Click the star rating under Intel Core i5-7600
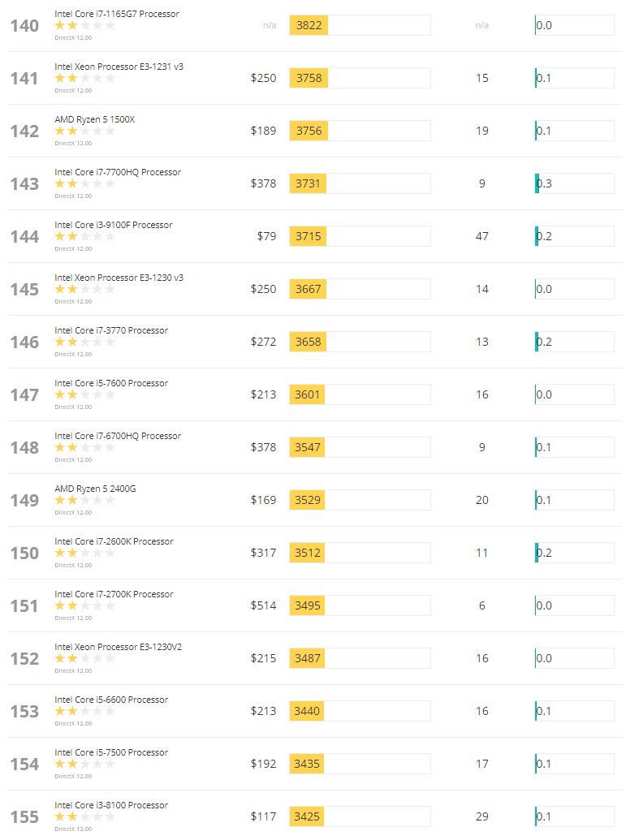This screenshot has width=626, height=840. 84,394
